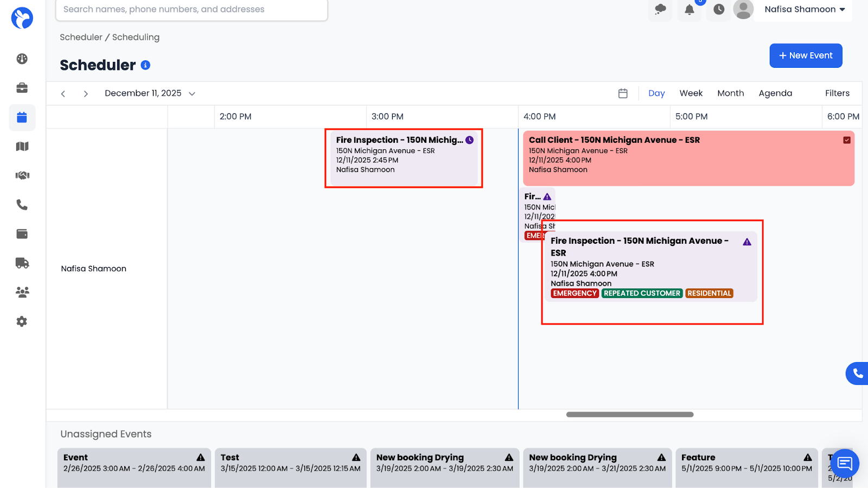Switch to the Agenda view
Screen dimensions: 868x488
[775, 93]
